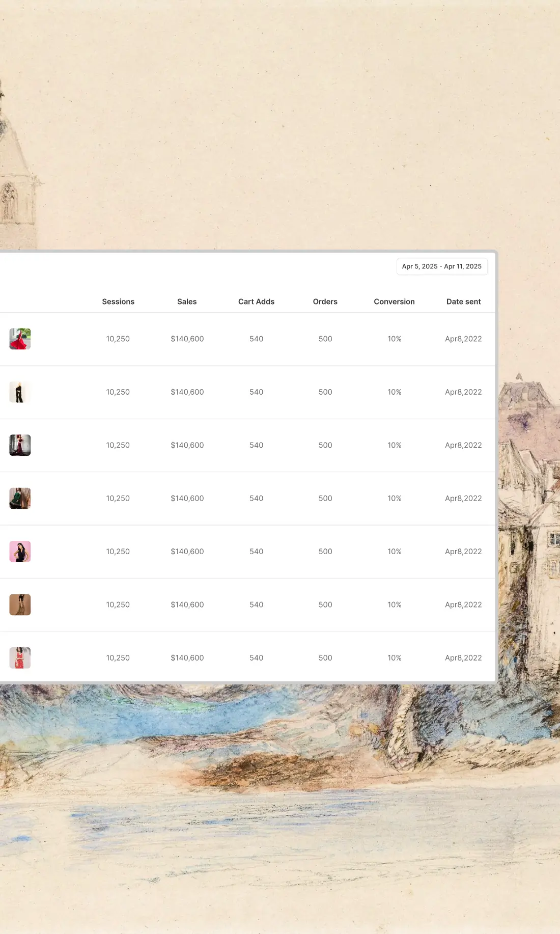Sort by the Sales column header

pyautogui.click(x=187, y=301)
